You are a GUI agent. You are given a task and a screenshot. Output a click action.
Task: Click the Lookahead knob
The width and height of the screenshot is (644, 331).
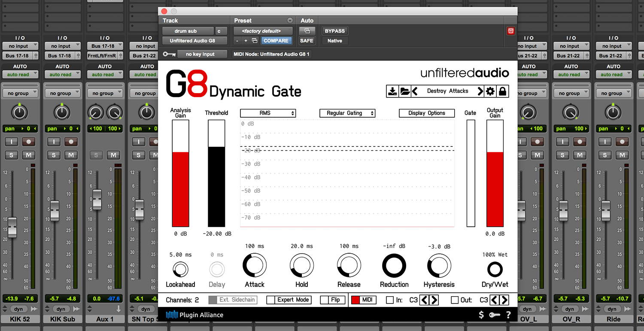pos(180,270)
